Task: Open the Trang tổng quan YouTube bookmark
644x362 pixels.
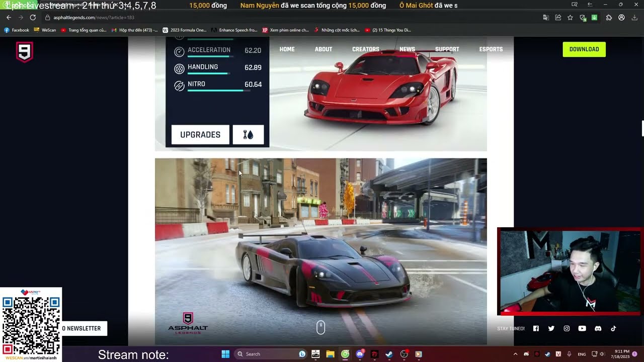Action: click(84, 30)
